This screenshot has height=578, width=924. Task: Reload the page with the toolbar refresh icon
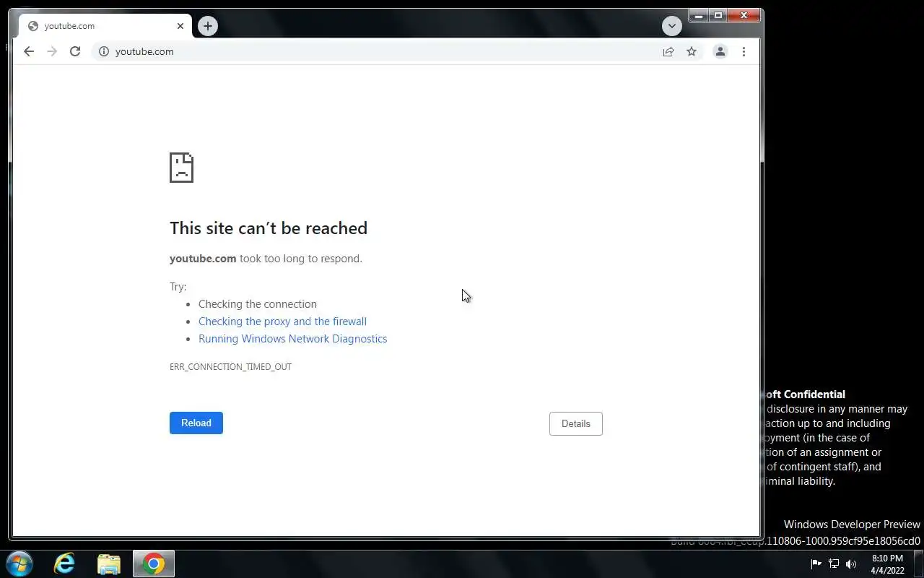(x=75, y=51)
